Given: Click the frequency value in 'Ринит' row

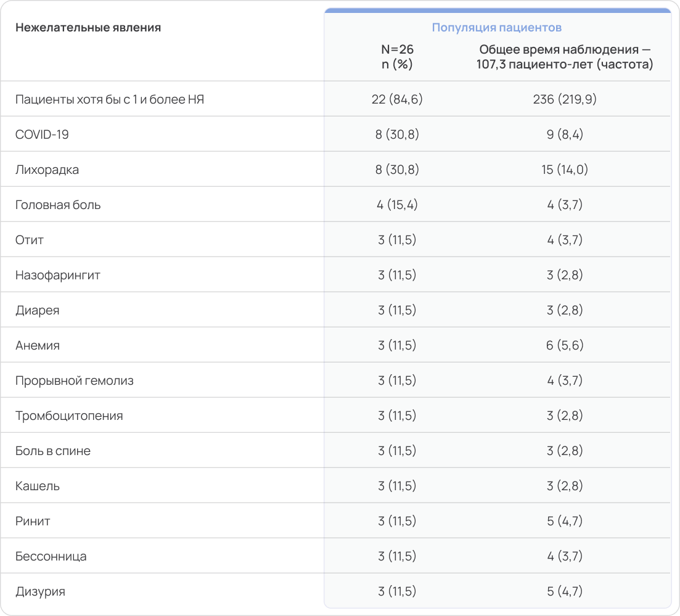Looking at the screenshot, I should 564,521.
